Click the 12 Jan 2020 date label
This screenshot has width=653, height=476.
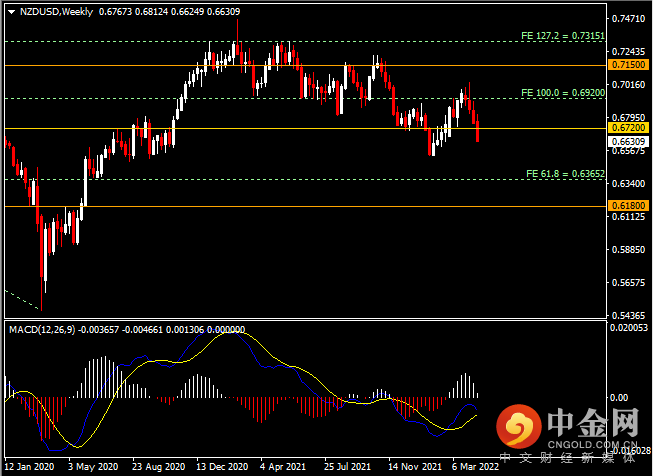27,466
